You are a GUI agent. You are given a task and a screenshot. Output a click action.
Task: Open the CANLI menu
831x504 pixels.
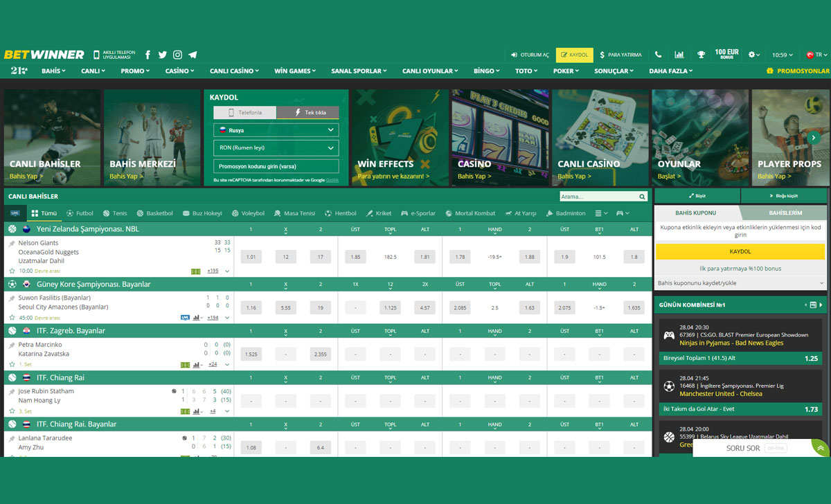93,71
